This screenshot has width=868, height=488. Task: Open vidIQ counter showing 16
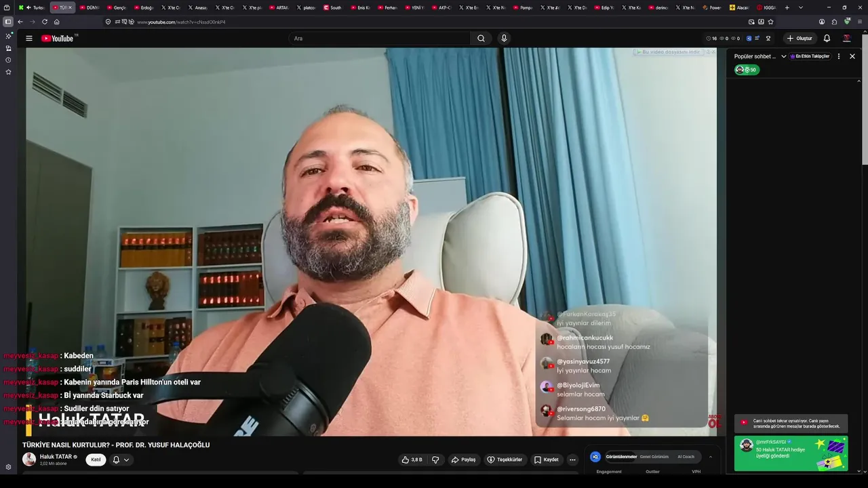click(x=711, y=39)
